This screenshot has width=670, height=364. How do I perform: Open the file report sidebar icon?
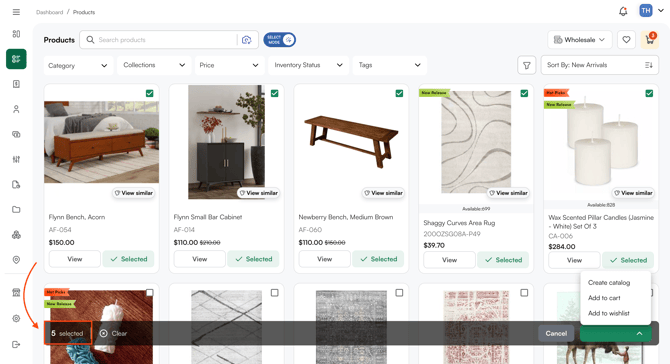tap(16, 185)
